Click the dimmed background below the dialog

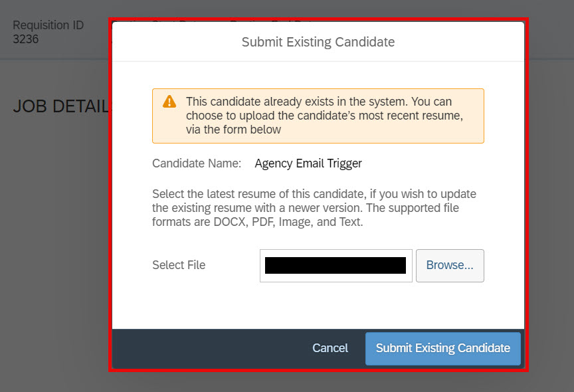(287, 382)
